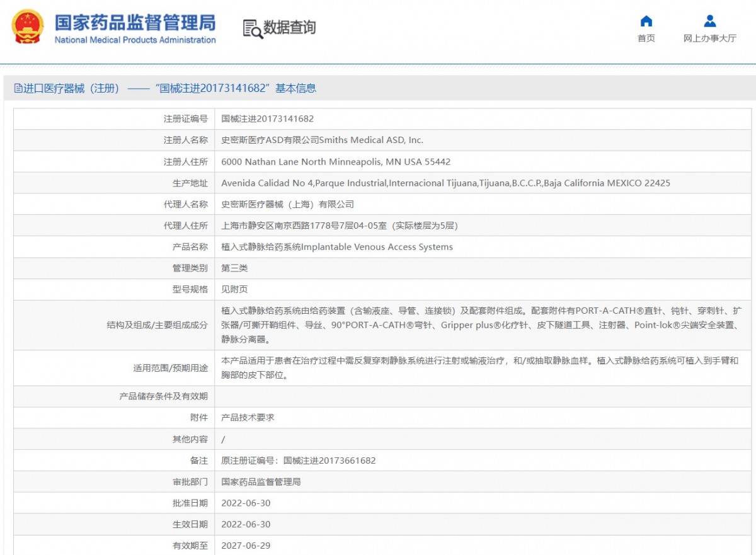Open 产品技术要求 attachment link

pyautogui.click(x=248, y=418)
